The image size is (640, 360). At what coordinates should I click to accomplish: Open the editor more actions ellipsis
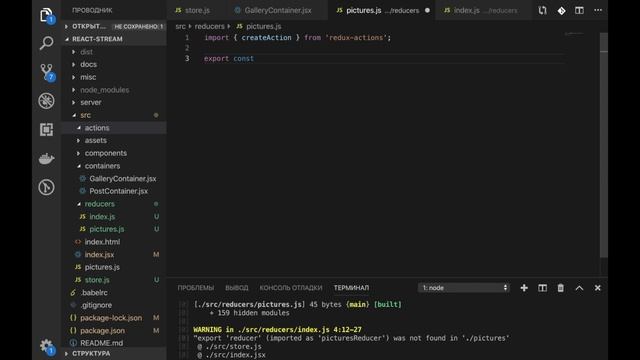(x=598, y=10)
